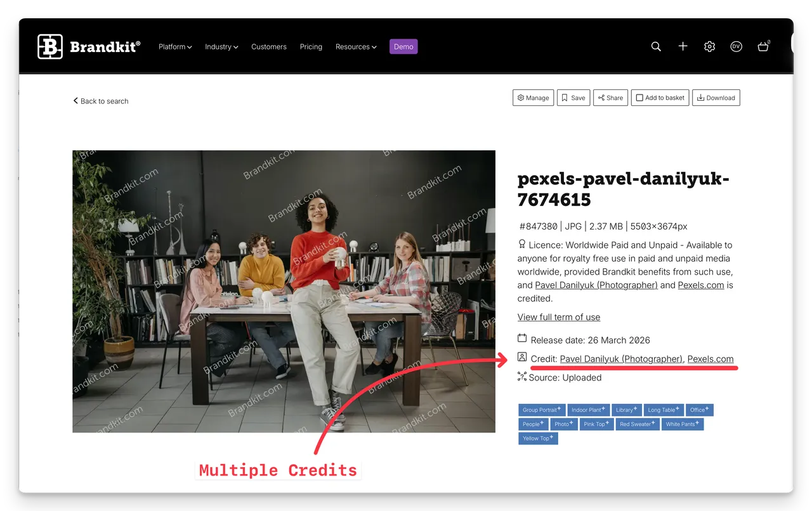The image size is (812, 511).
Task: Expand the Platform dropdown menu
Action: 175,46
